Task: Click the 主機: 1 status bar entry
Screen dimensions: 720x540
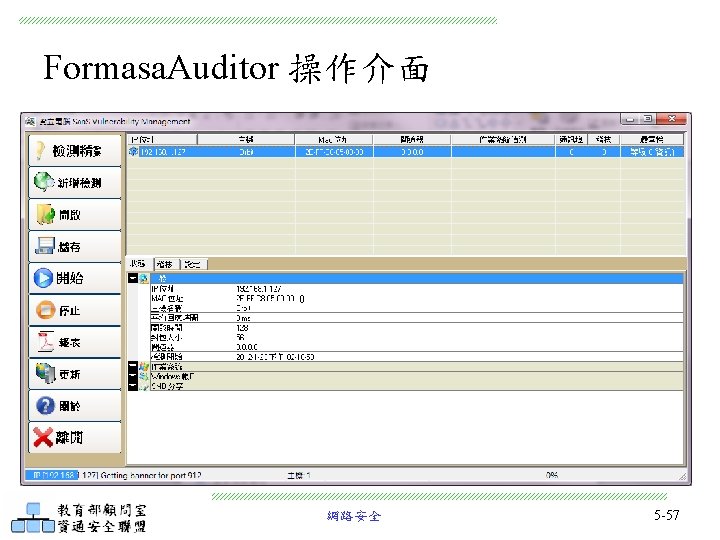Action: pos(299,475)
